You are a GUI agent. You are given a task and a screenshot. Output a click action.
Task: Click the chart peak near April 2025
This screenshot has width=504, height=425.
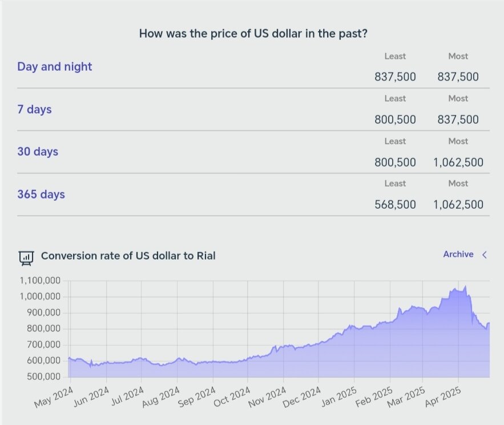pyautogui.click(x=465, y=286)
